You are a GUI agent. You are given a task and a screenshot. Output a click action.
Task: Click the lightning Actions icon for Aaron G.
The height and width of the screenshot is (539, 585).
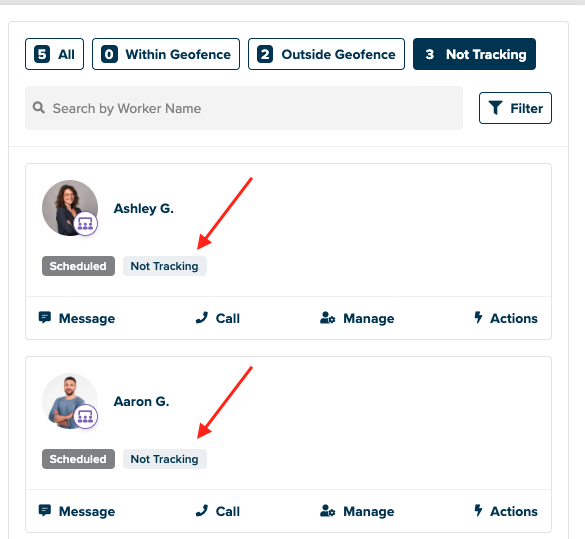pyautogui.click(x=478, y=510)
